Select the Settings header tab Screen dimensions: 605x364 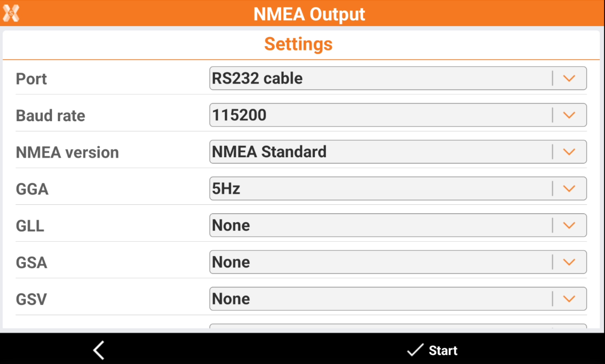coord(298,44)
